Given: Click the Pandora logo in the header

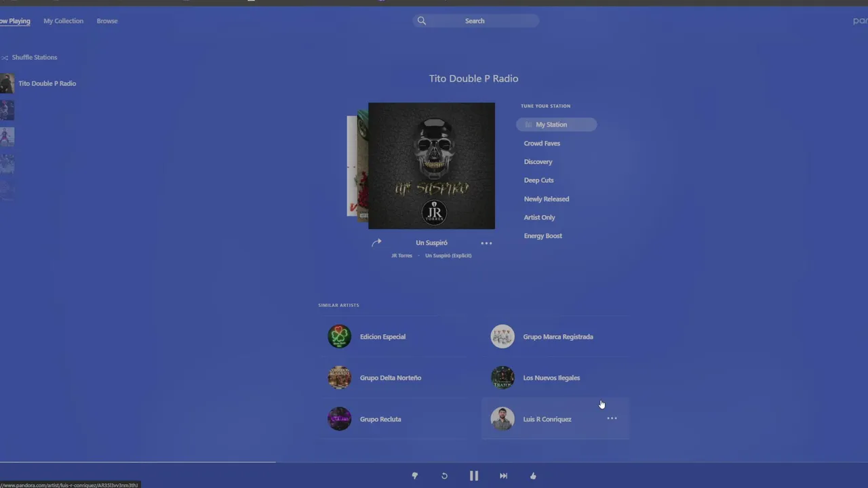Looking at the screenshot, I should tap(860, 21).
